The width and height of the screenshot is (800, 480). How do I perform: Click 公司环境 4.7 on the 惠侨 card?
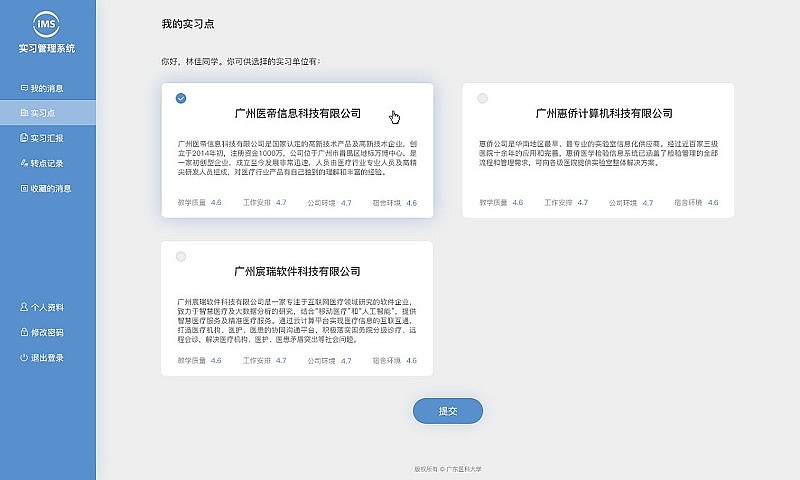point(631,203)
